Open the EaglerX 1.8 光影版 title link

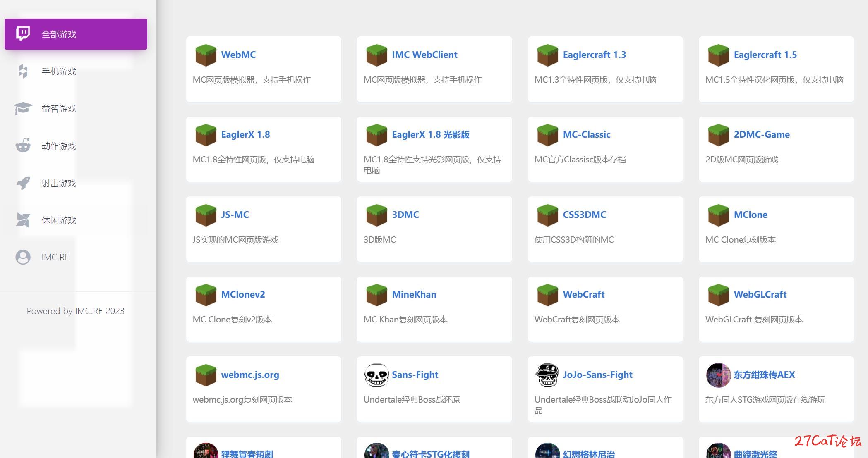[431, 134]
